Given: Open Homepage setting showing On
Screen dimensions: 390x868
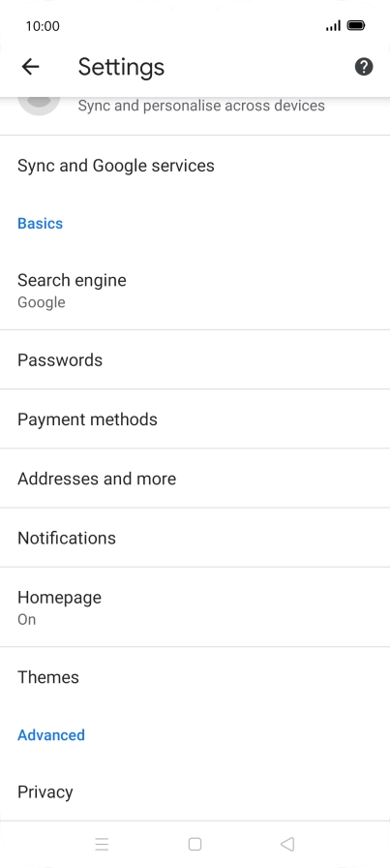Looking at the screenshot, I should [195, 607].
